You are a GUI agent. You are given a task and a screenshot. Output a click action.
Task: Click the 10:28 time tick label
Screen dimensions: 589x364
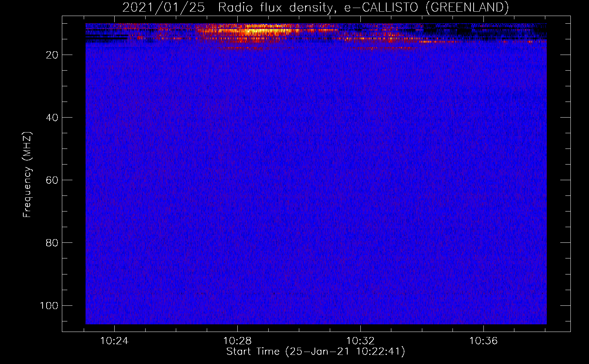237,341
